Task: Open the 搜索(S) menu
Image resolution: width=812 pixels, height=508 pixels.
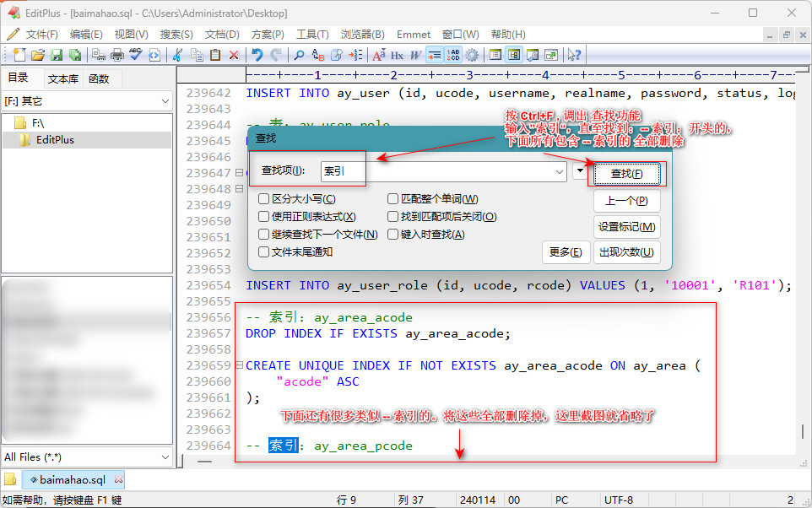Action: coord(176,34)
